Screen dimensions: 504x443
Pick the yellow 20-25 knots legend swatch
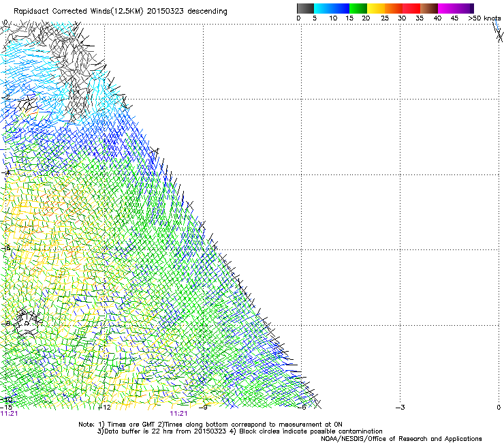(376, 8)
